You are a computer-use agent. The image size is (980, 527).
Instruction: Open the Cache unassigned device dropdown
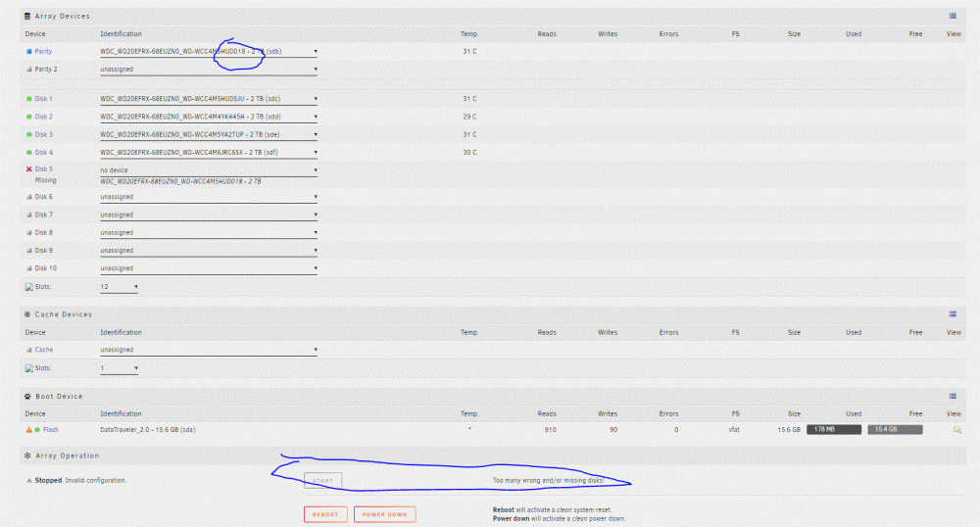[209, 350]
